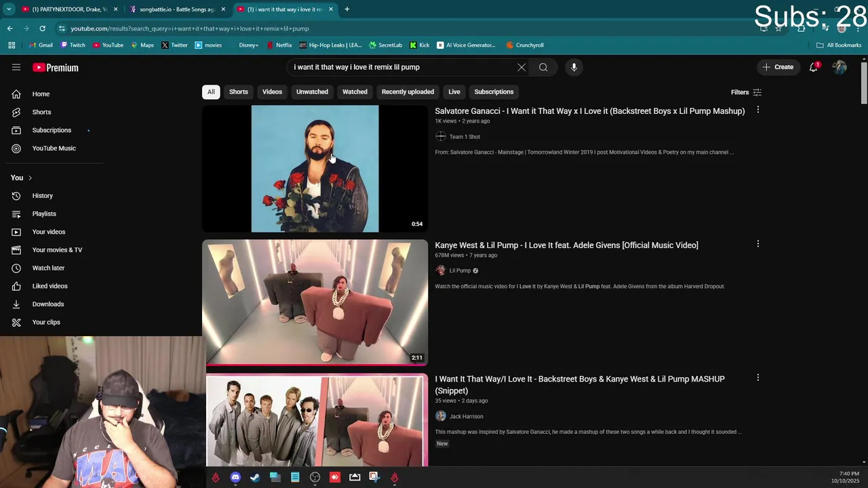Viewport: 868px width, 488px height.
Task: Open the notifications bell
Action: pos(814,67)
